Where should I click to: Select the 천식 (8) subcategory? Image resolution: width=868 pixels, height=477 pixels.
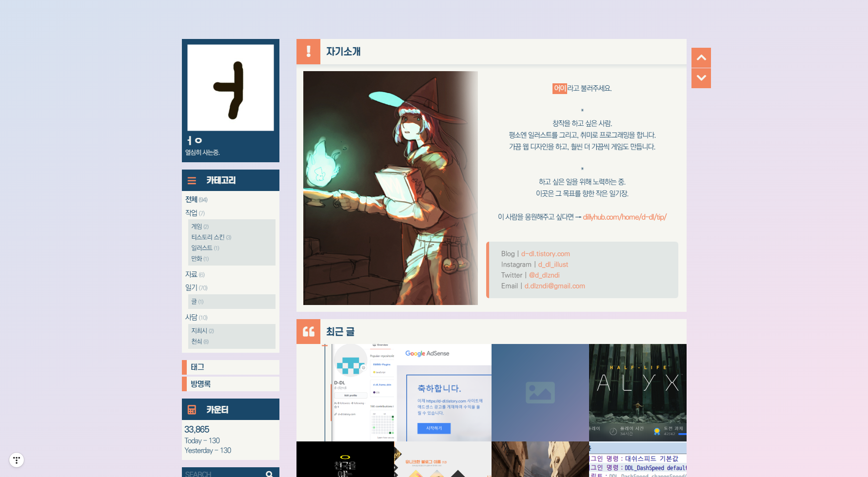pyautogui.click(x=200, y=342)
